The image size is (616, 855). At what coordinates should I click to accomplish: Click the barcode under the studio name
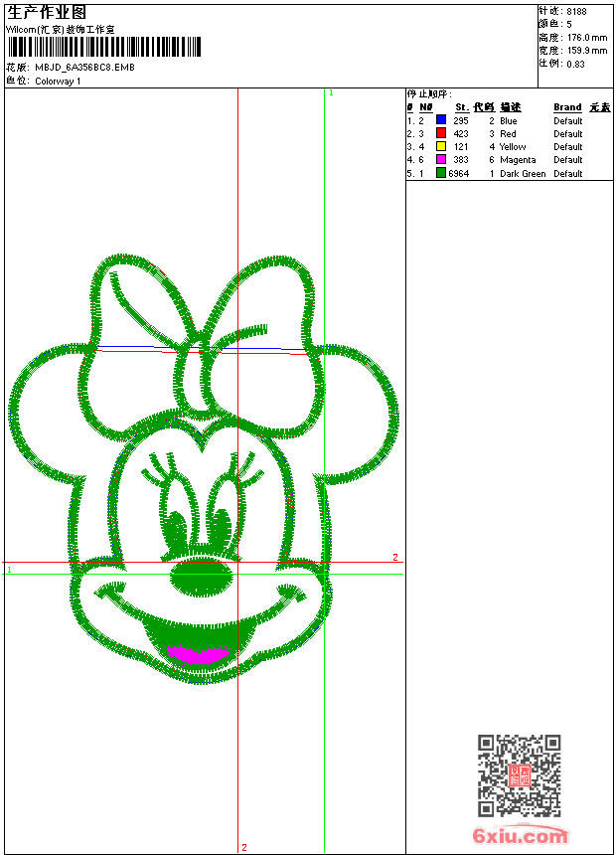coord(103,47)
